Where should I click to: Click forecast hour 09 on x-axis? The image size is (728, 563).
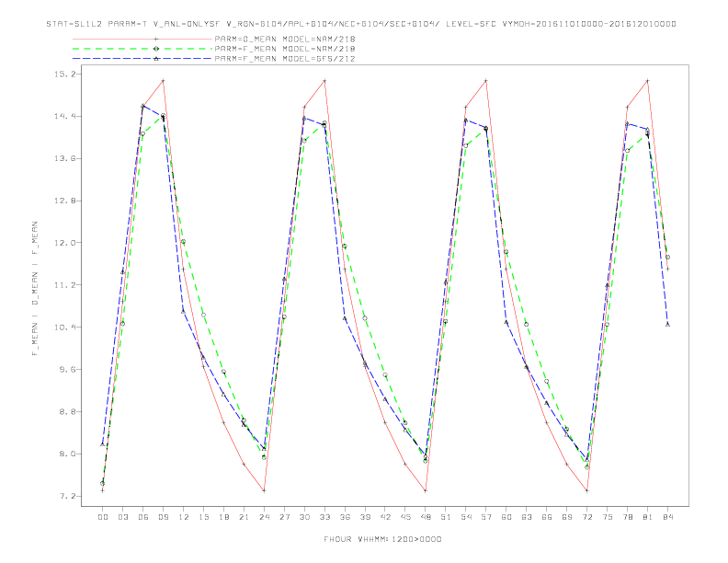click(163, 517)
